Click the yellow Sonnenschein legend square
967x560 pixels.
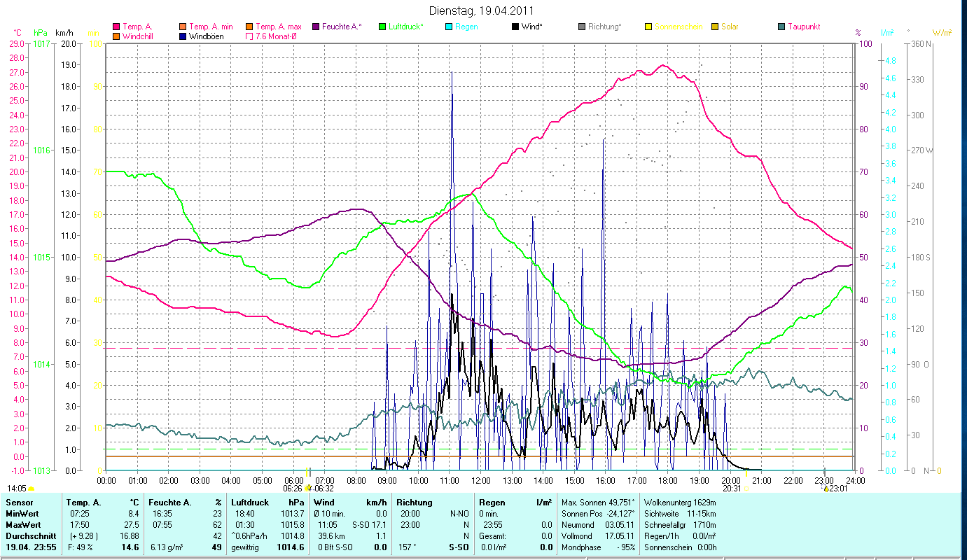648,27
